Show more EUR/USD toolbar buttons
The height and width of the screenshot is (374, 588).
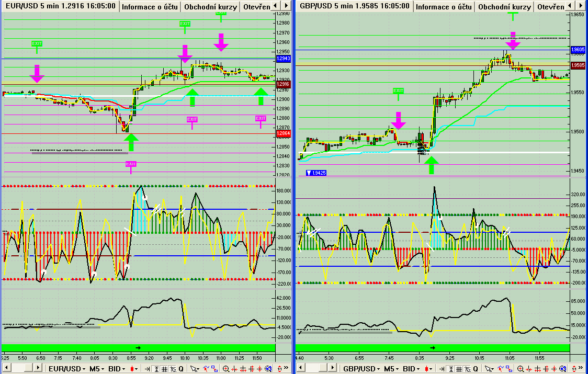pyautogui.click(x=286, y=368)
